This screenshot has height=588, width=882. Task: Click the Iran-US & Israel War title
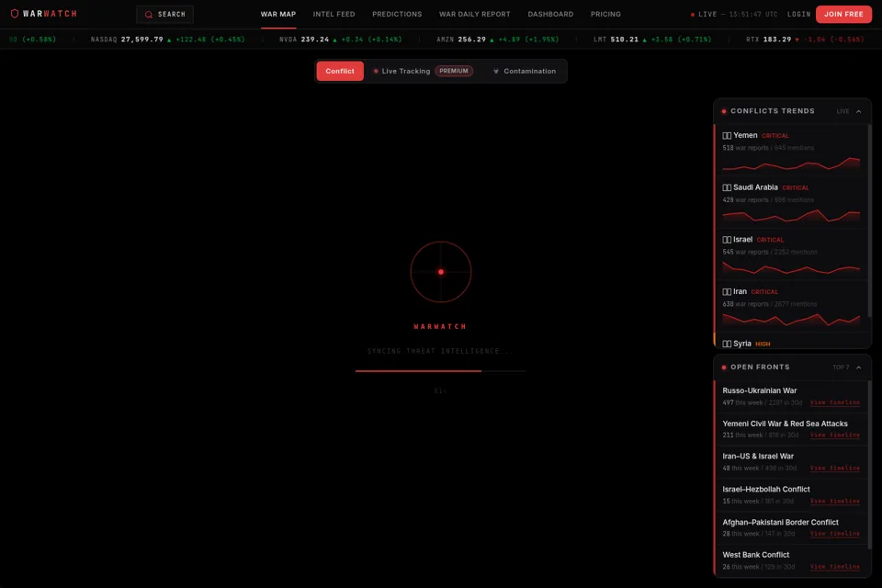[x=758, y=456]
